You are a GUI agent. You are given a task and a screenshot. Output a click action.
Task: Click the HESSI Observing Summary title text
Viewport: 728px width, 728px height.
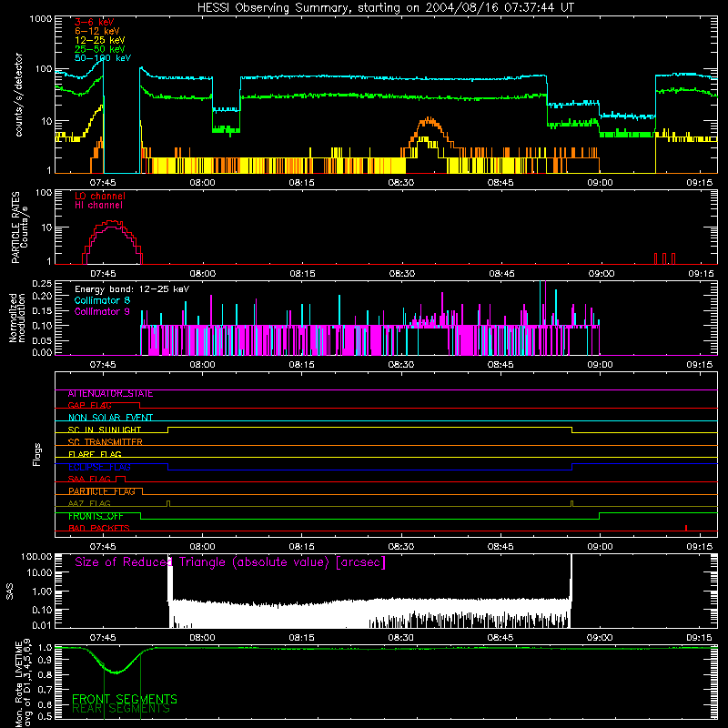click(x=385, y=7)
